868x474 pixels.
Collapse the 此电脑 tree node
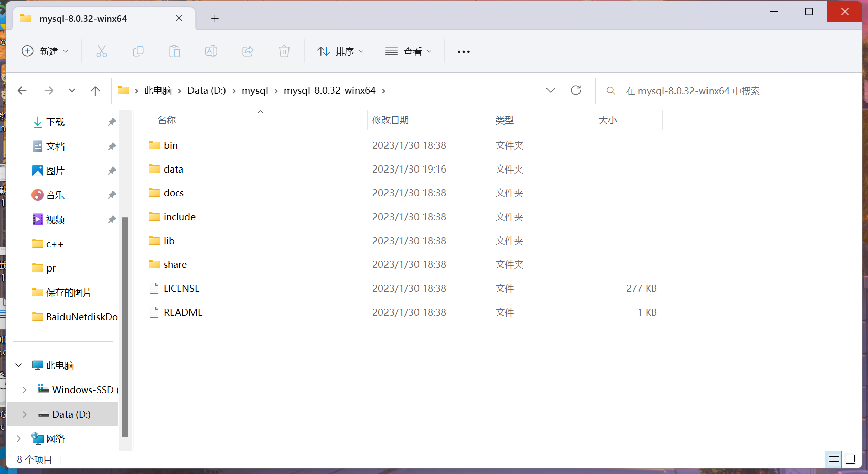pyautogui.click(x=19, y=365)
